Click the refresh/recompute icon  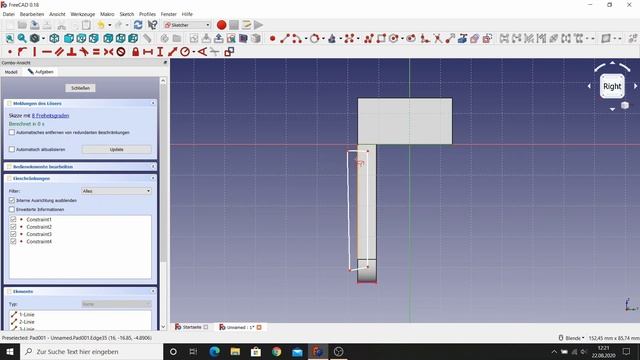point(138,25)
